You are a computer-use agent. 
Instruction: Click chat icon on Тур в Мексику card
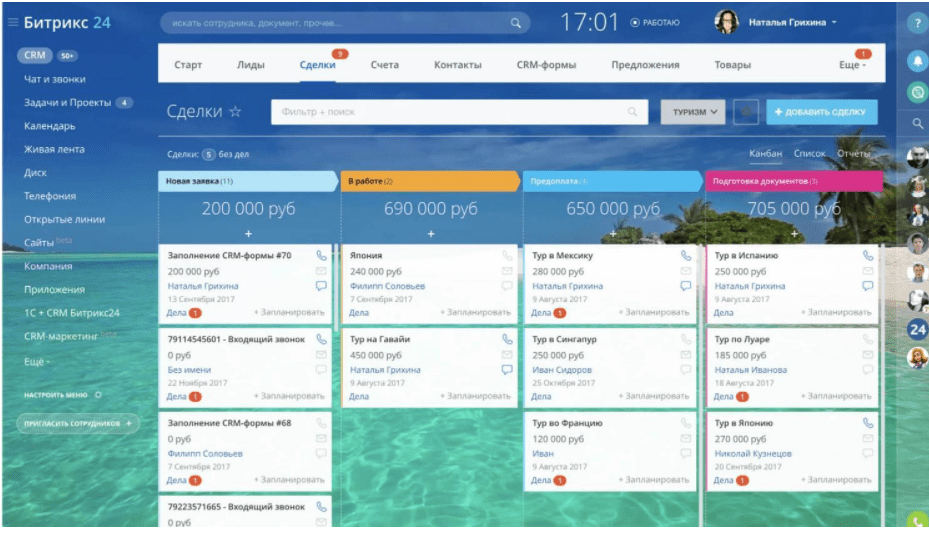[685, 286]
